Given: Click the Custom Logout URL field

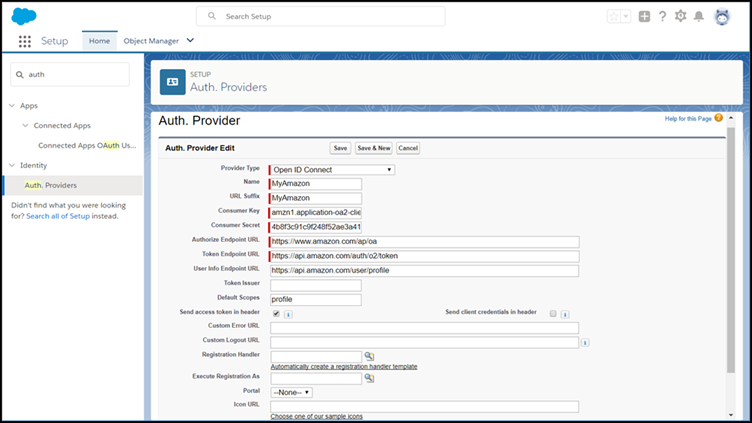Looking at the screenshot, I should point(424,342).
